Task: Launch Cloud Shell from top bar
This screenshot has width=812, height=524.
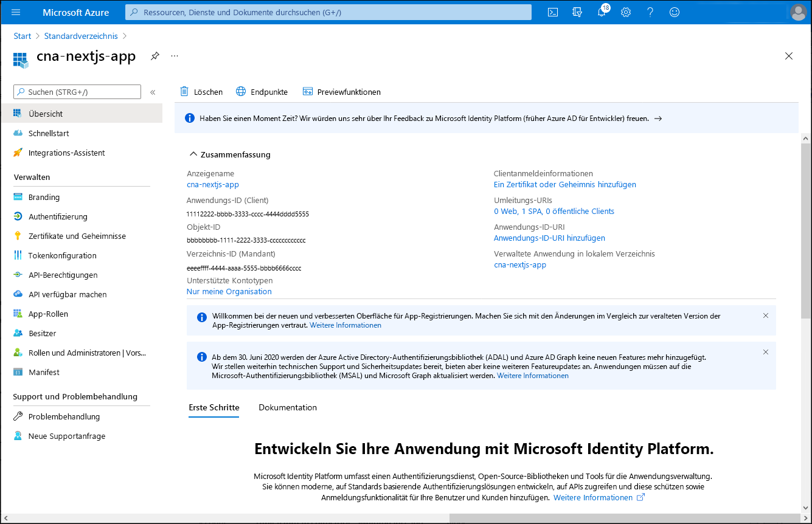Action: coord(553,12)
